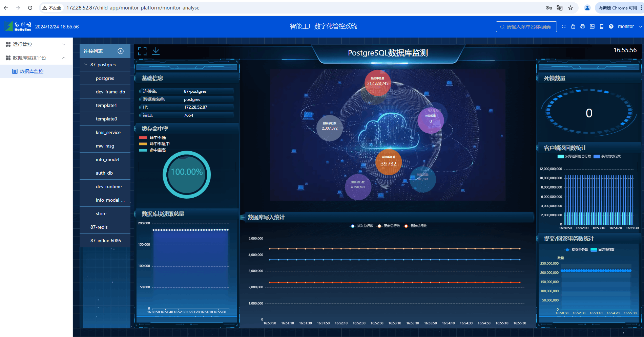644x337 pixels.
Task: Switch language with the En icon
Action: pyautogui.click(x=592, y=26)
